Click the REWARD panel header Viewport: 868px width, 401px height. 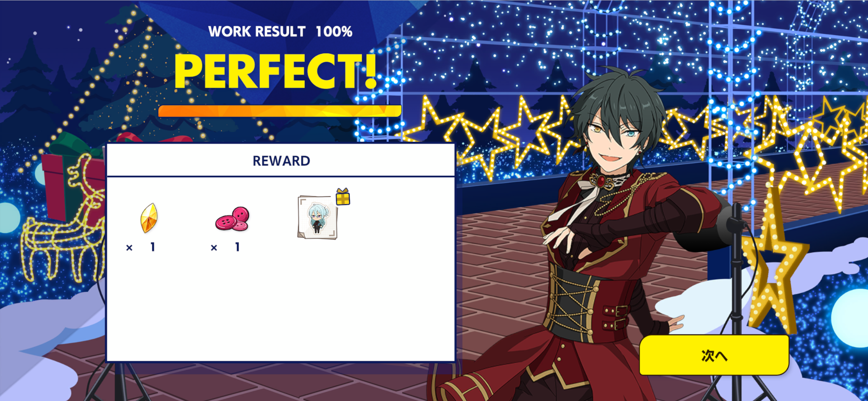tap(281, 161)
